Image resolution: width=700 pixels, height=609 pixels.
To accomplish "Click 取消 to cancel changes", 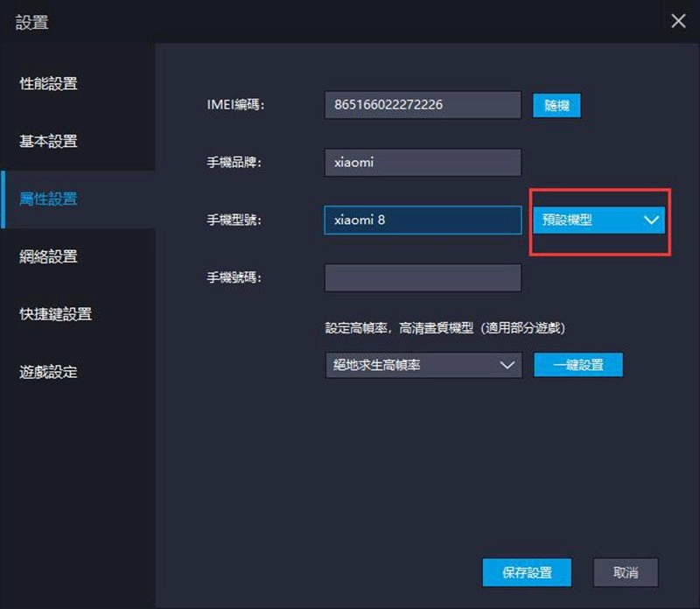I will pyautogui.click(x=627, y=573).
